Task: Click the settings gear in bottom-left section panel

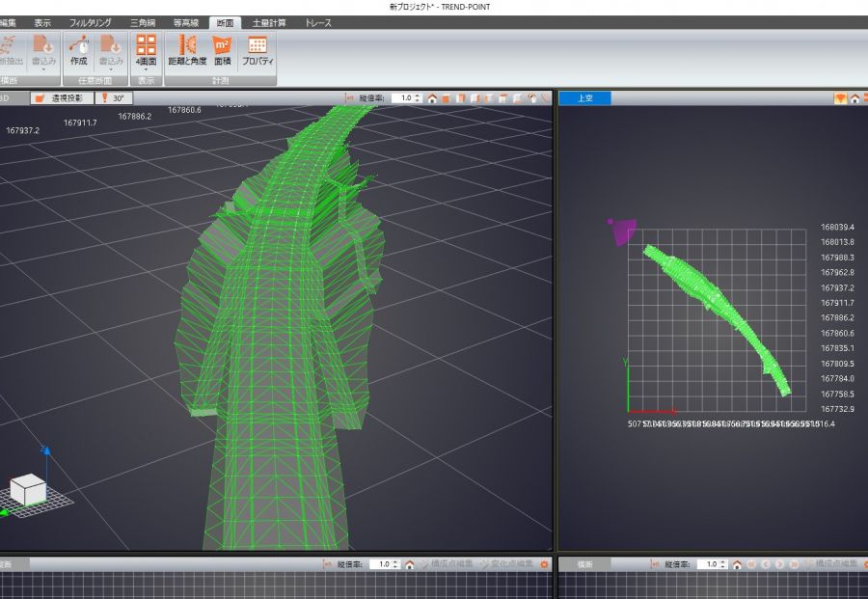Action: coord(544,564)
